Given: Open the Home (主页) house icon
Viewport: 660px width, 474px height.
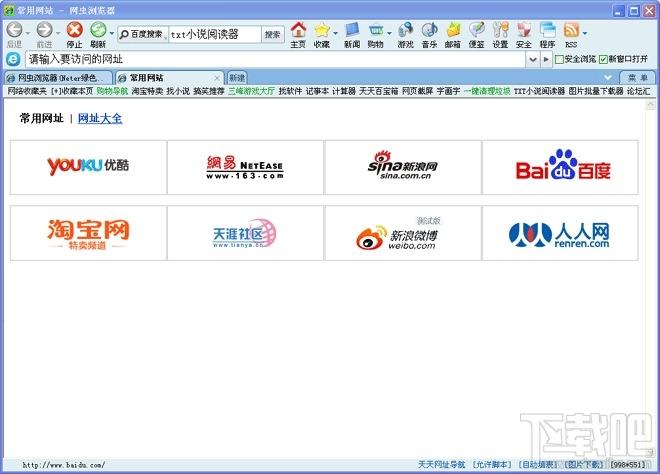Looking at the screenshot, I should tap(298, 30).
